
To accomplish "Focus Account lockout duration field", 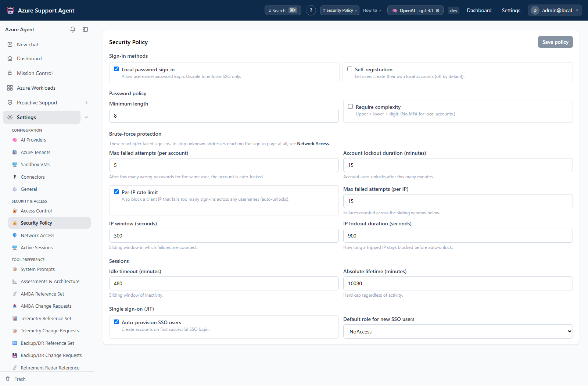I will pyautogui.click(x=458, y=165).
